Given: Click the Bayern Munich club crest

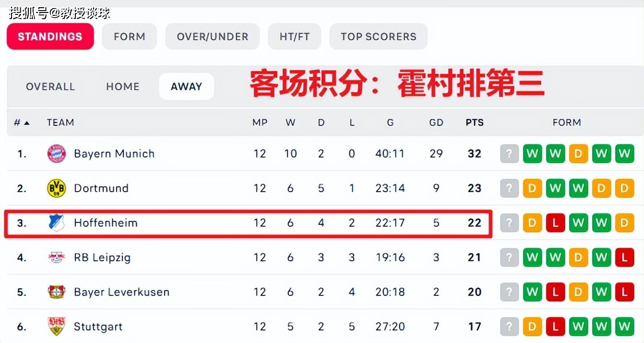Looking at the screenshot, I should 57,154.
